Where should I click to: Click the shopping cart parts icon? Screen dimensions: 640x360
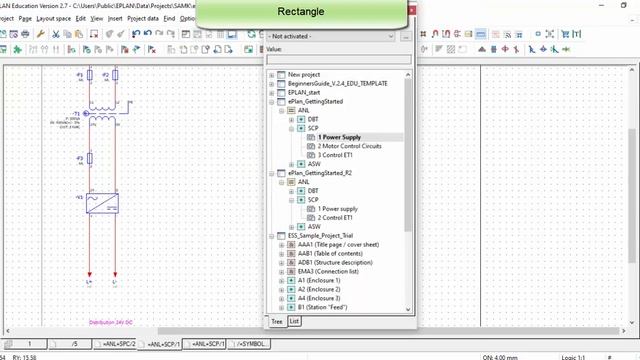click(x=565, y=34)
